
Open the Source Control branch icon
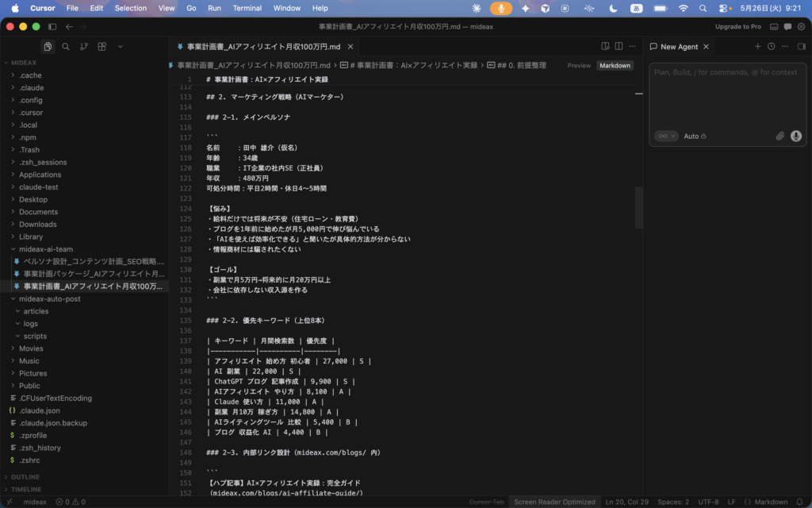(84, 47)
